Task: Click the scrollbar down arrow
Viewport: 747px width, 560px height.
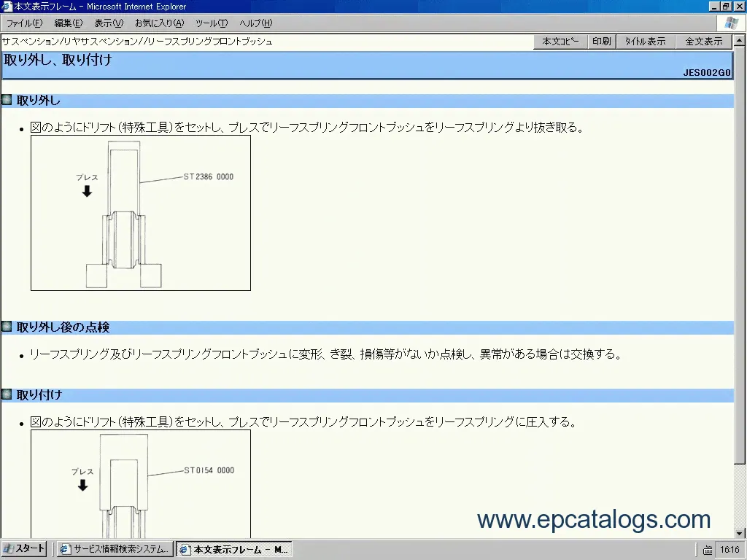Action: click(x=740, y=533)
